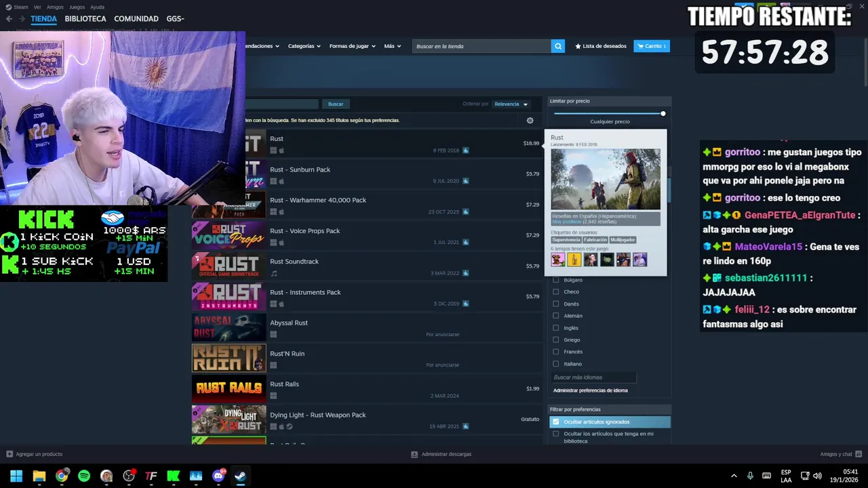The image size is (868, 488).
Task: Show hidden tray icons chevron
Action: tap(734, 476)
